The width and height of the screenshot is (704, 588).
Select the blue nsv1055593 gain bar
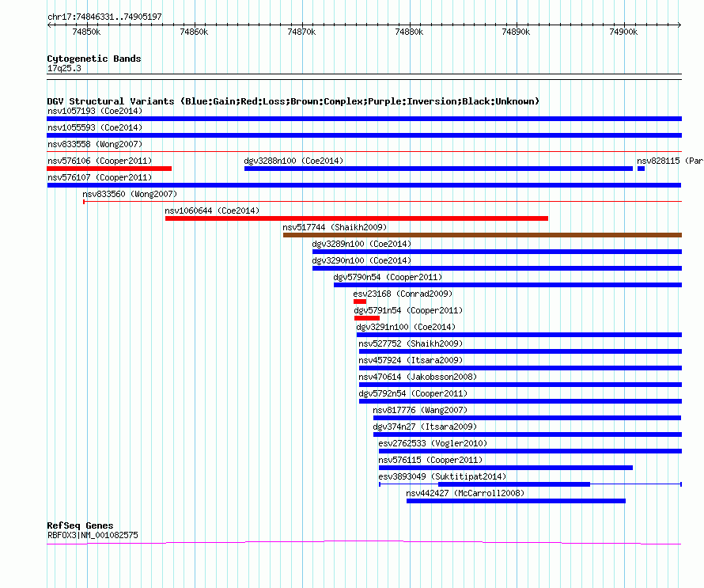click(364, 135)
